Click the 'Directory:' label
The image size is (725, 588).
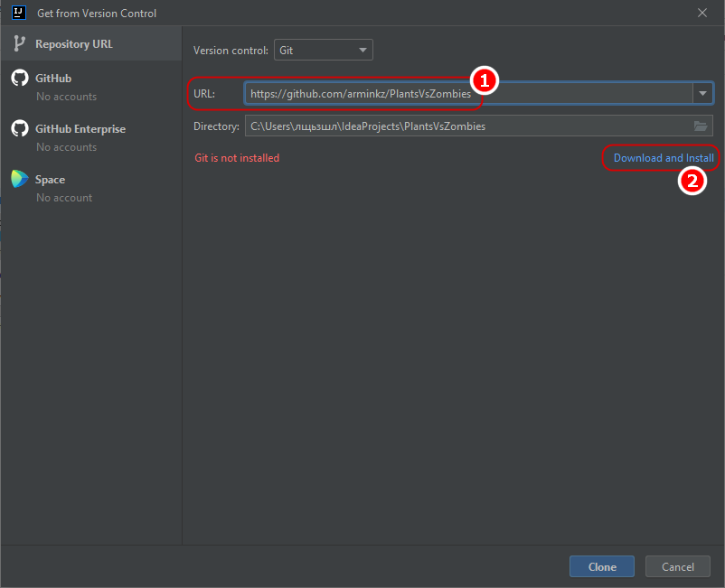click(216, 126)
